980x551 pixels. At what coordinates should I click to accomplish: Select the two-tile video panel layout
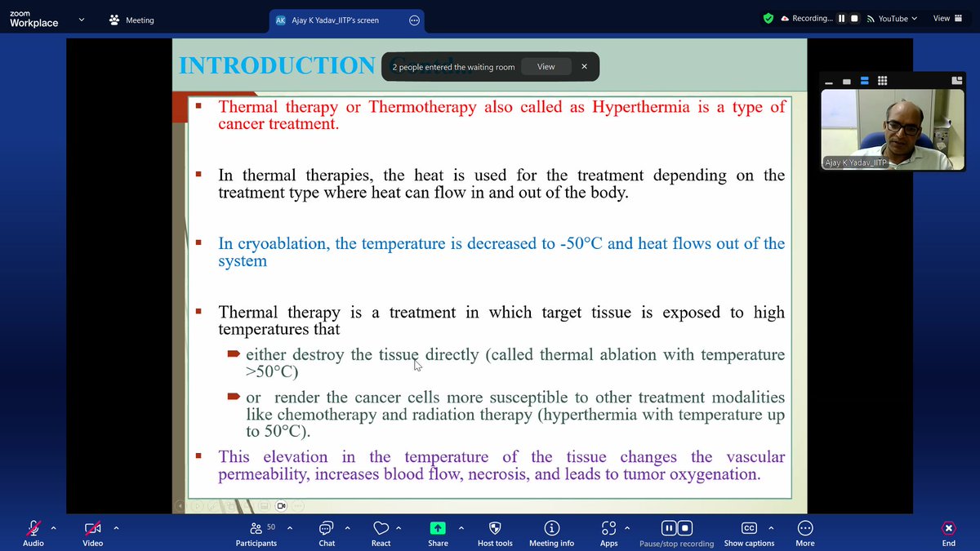865,81
